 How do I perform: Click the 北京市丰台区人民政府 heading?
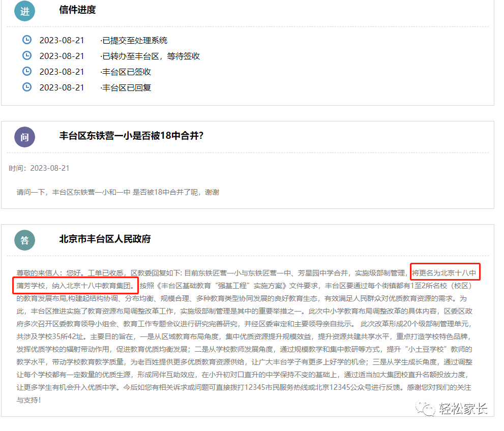tap(105, 239)
